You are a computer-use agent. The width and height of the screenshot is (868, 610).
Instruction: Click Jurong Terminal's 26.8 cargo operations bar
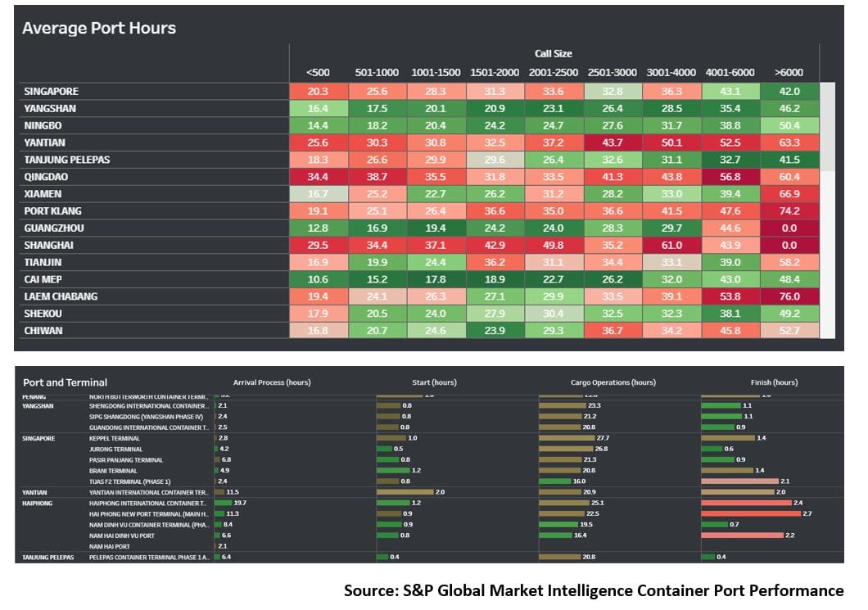565,450
